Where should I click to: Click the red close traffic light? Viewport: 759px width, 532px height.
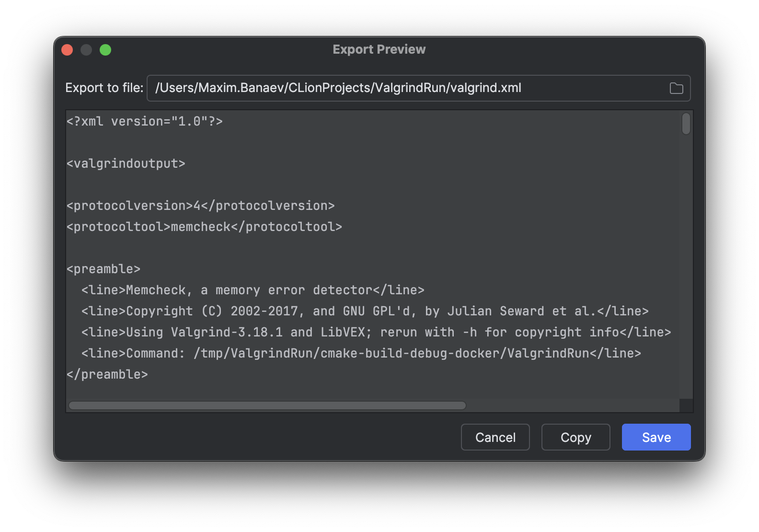(67, 49)
